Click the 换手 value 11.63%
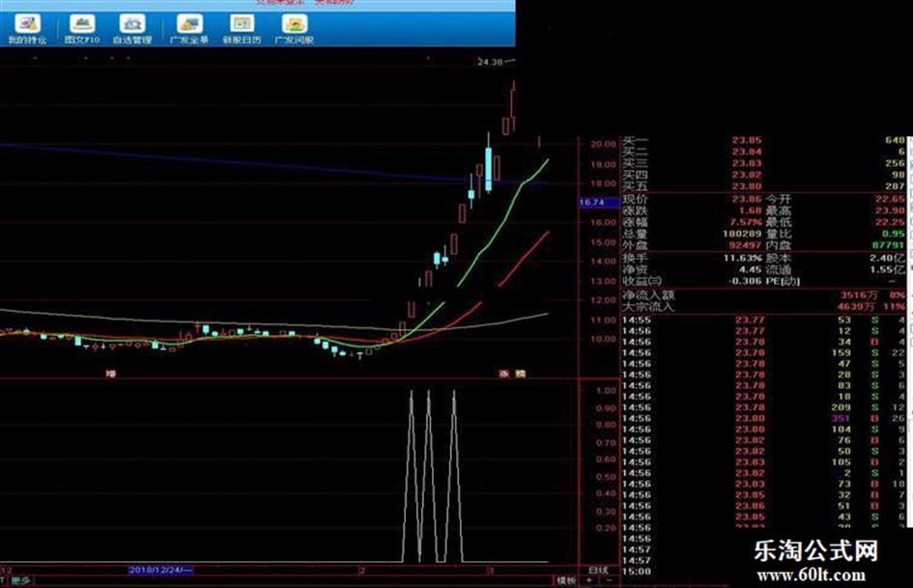Screen dimensions: 913x588 743,258
